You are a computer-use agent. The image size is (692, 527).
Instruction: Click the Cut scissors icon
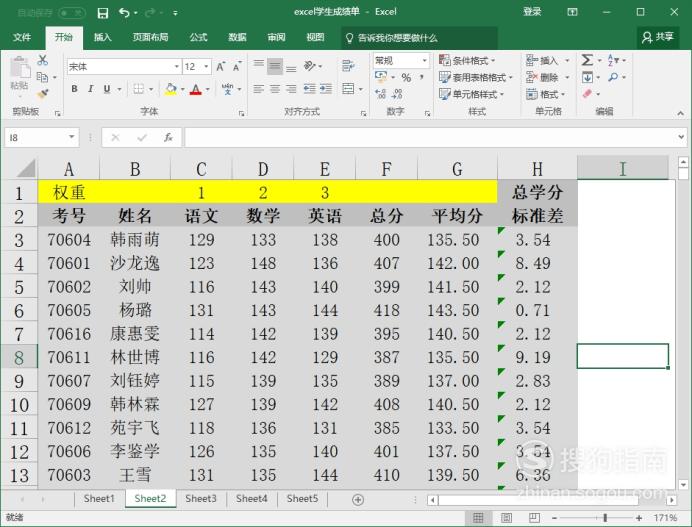[42, 60]
